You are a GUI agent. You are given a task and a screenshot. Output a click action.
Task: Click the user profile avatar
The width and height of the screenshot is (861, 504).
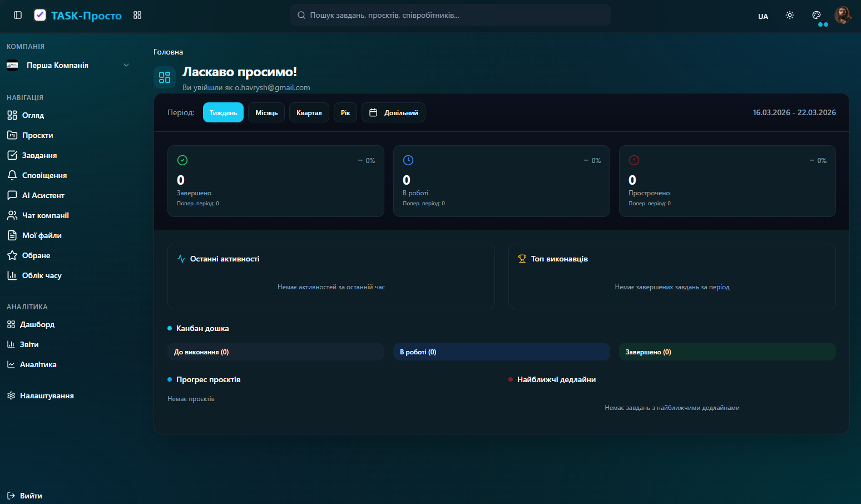843,16
